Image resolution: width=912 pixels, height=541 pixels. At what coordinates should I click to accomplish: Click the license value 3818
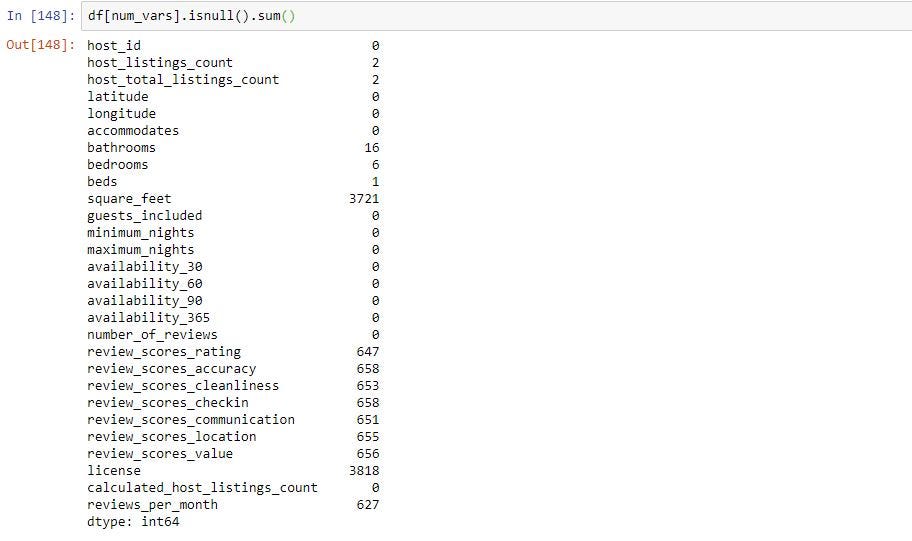pyautogui.click(x=364, y=471)
